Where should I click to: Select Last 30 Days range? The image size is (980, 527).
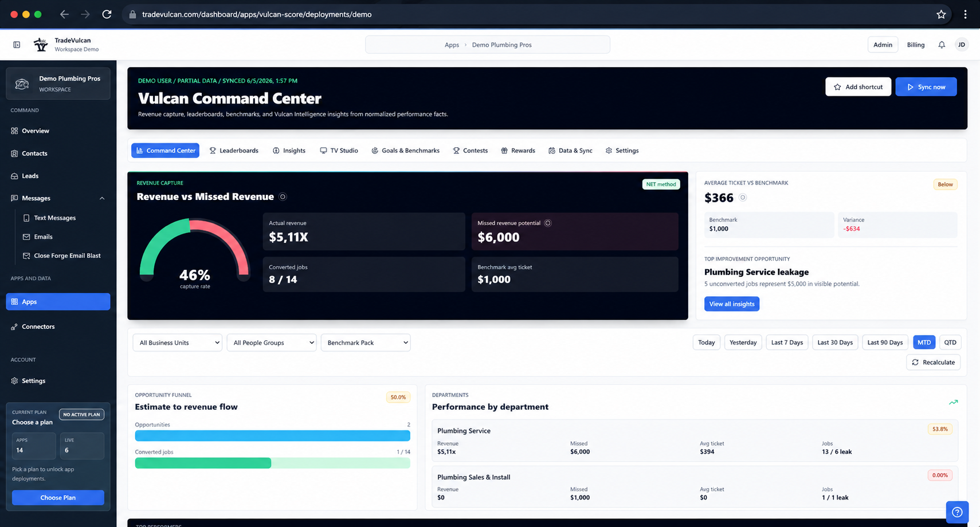click(x=835, y=343)
